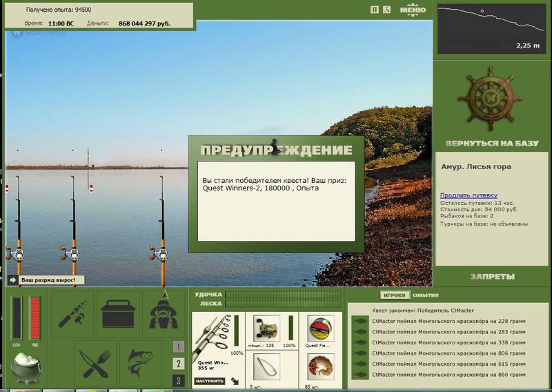Select the 860 грамм catch event row

coord(448,375)
